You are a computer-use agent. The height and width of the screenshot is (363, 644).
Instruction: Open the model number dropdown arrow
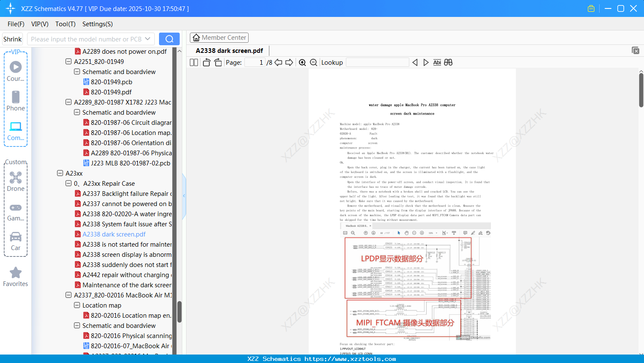pyautogui.click(x=148, y=39)
